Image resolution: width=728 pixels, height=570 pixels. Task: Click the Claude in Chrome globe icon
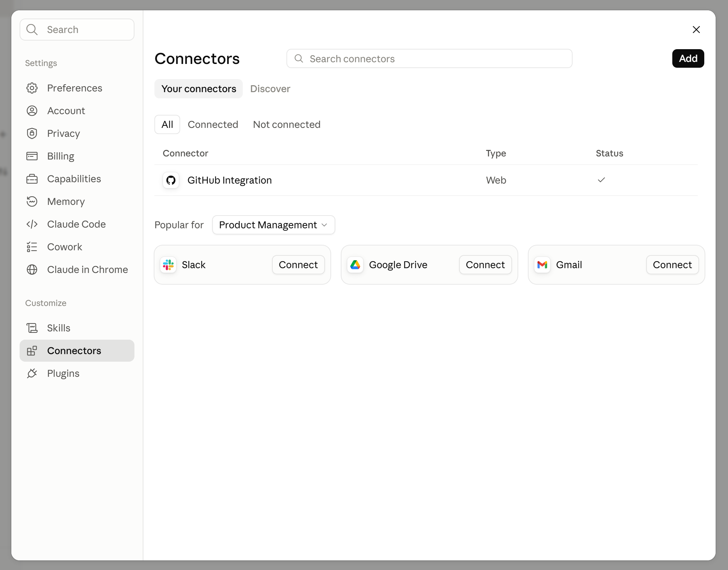click(32, 270)
